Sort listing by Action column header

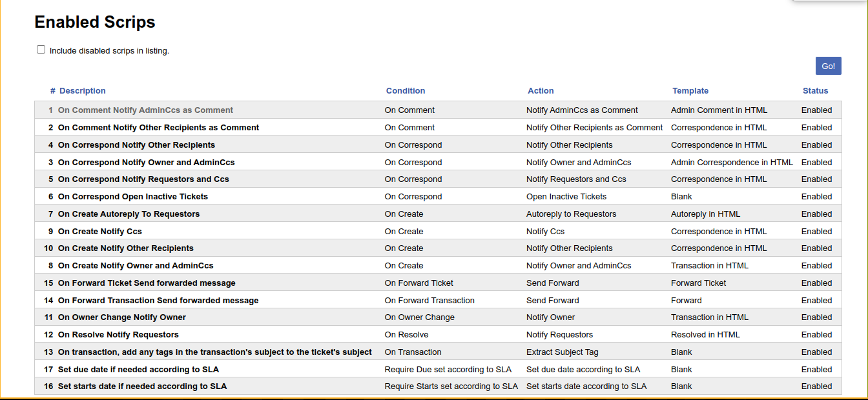point(541,91)
